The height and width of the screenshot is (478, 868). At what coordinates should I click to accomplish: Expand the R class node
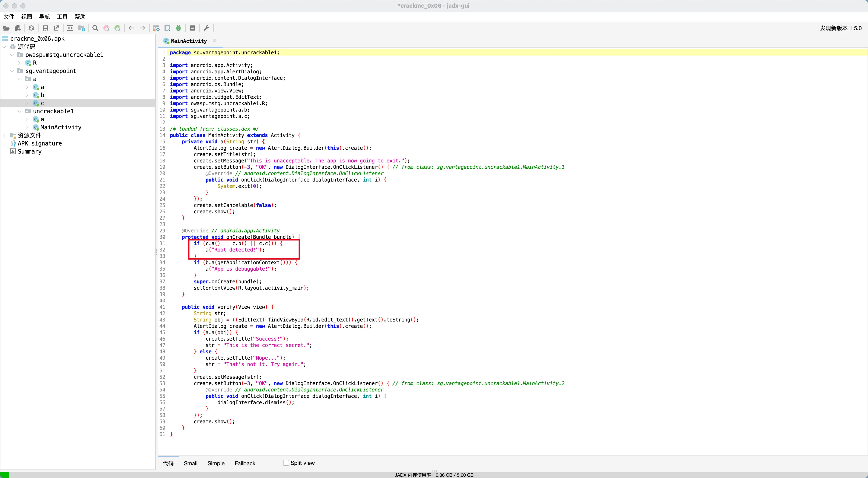(19, 63)
